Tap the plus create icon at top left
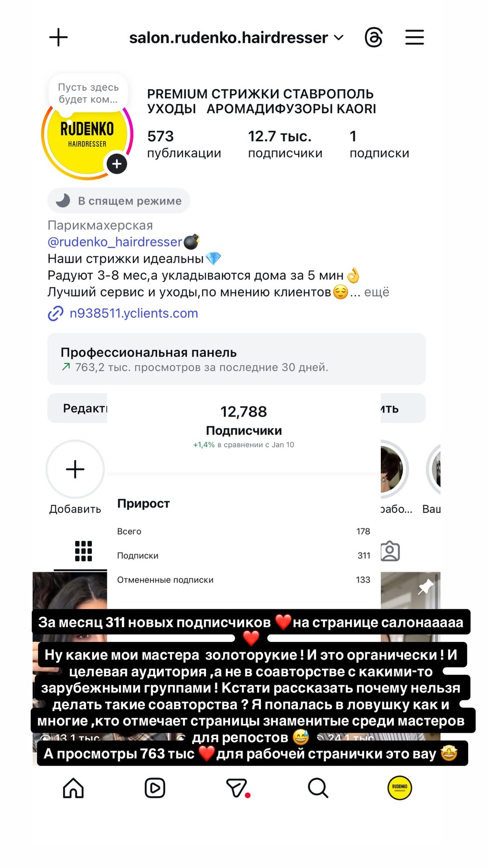The height and width of the screenshot is (868, 489). 58,37
